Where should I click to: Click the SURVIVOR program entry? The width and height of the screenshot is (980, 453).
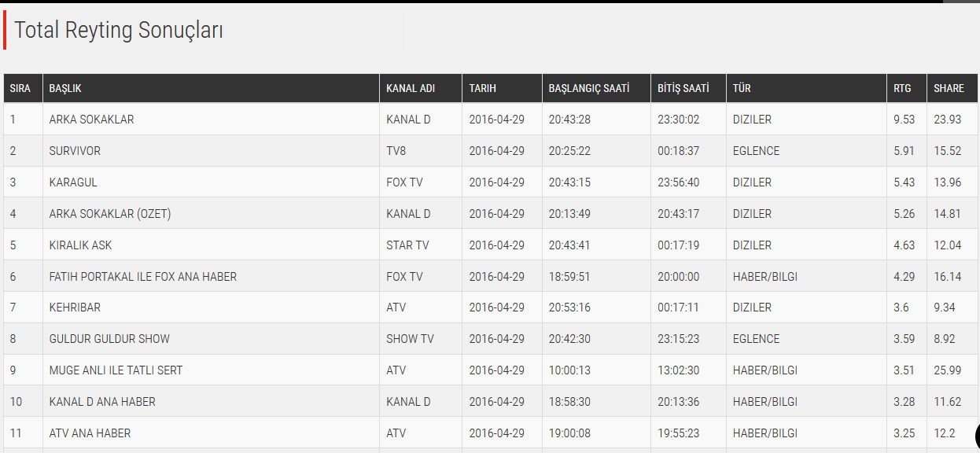tap(75, 151)
